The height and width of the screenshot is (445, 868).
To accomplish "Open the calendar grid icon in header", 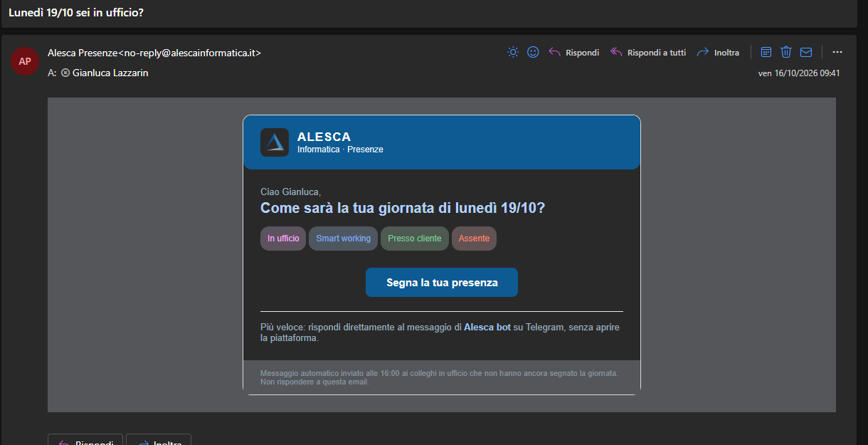I will pyautogui.click(x=766, y=52).
